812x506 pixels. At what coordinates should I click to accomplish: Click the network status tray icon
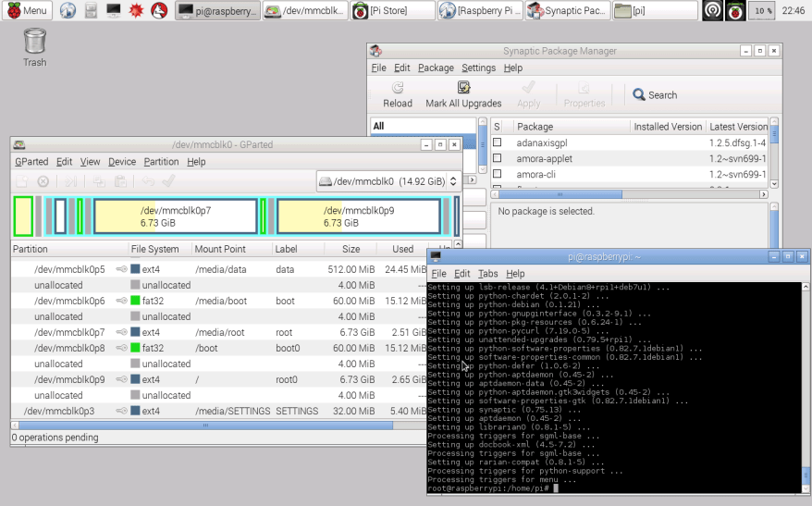(712, 10)
